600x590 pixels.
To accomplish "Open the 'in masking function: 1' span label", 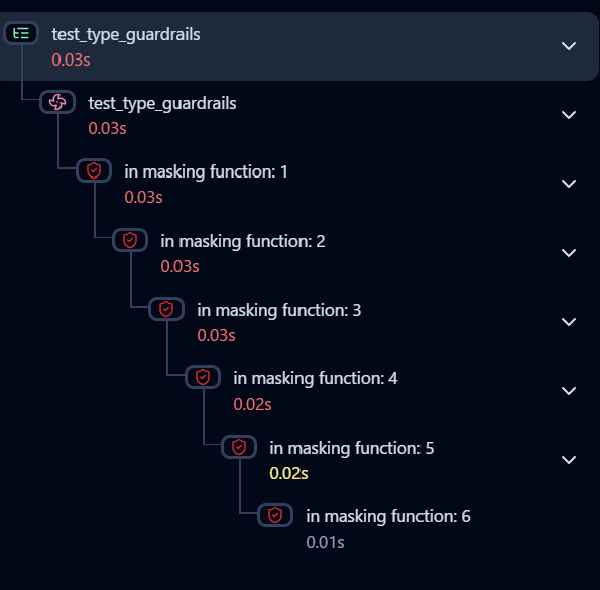I will coord(206,172).
